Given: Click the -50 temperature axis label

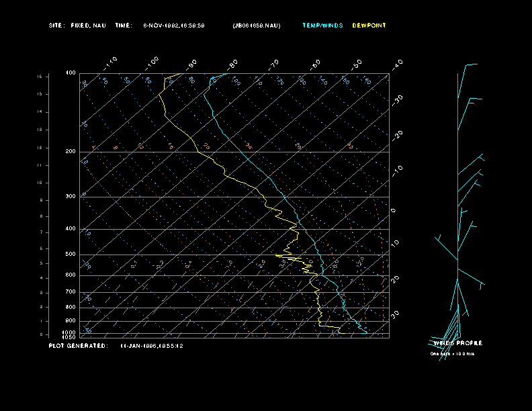Looking at the screenshot, I should coord(357,64).
